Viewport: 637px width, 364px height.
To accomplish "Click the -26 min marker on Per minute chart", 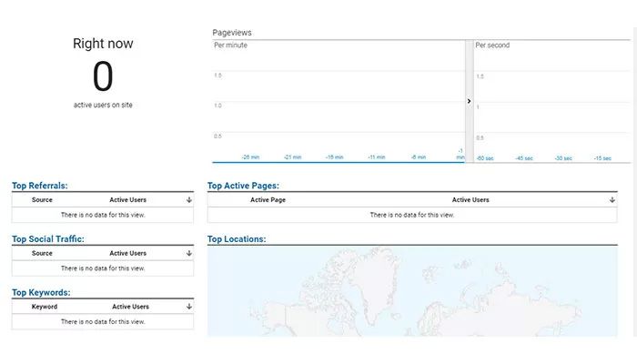I will point(250,157).
